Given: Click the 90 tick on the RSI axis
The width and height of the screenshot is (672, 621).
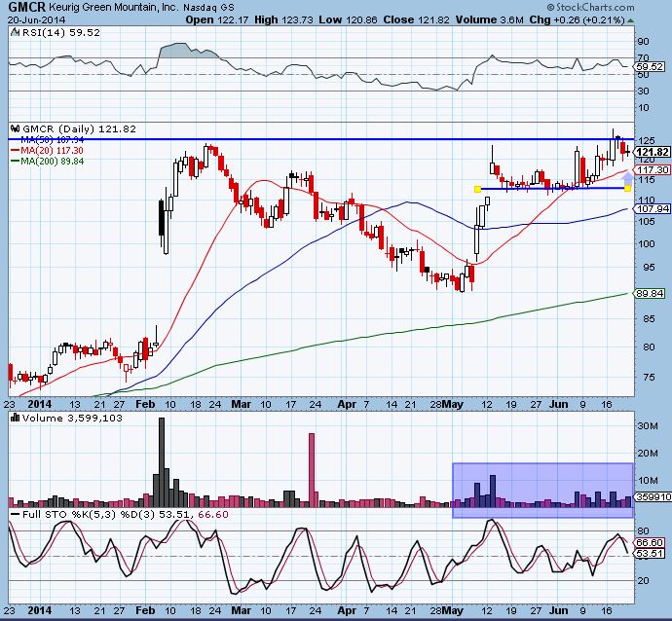Looking at the screenshot, I should point(644,42).
